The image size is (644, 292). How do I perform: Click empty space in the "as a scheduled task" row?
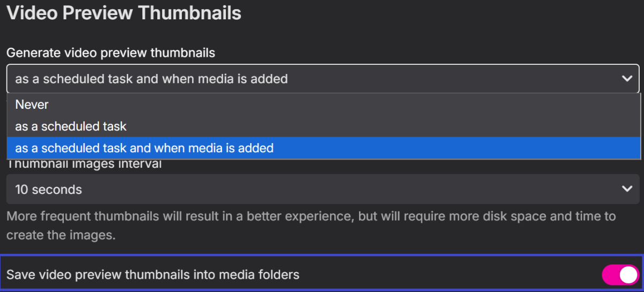click(x=376, y=126)
